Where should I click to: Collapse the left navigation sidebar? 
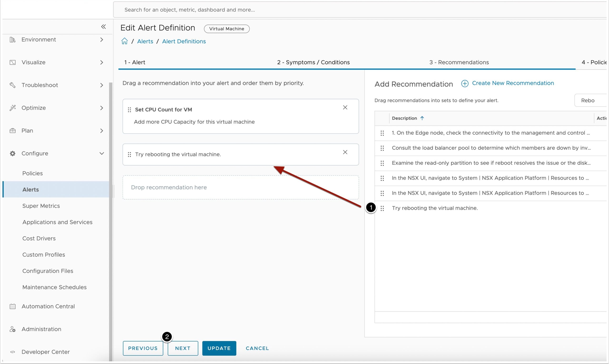point(103,26)
